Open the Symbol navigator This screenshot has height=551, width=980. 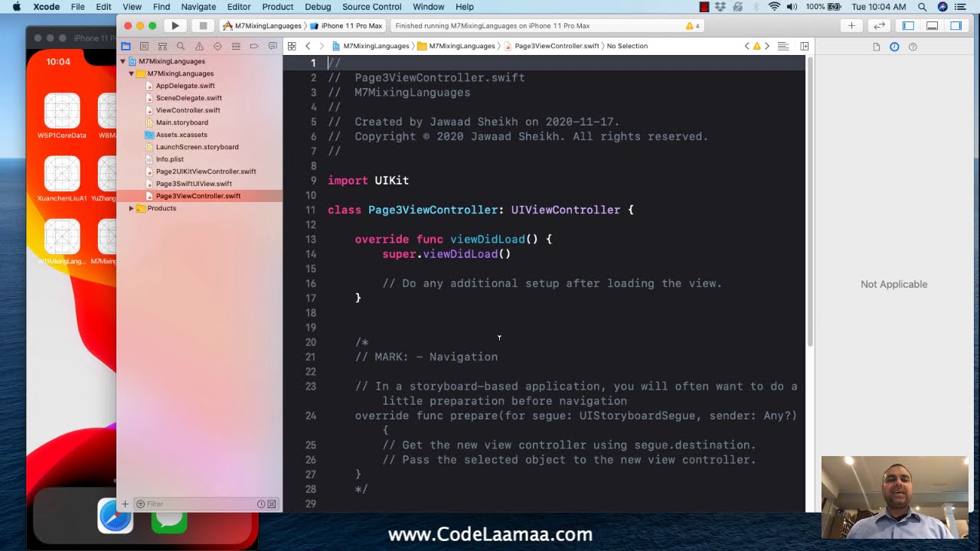tap(163, 47)
